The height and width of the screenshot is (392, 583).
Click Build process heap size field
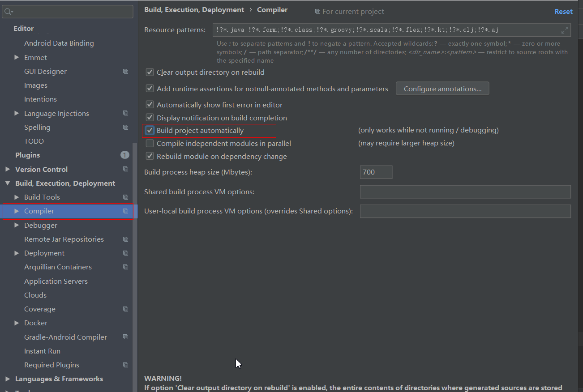click(376, 172)
